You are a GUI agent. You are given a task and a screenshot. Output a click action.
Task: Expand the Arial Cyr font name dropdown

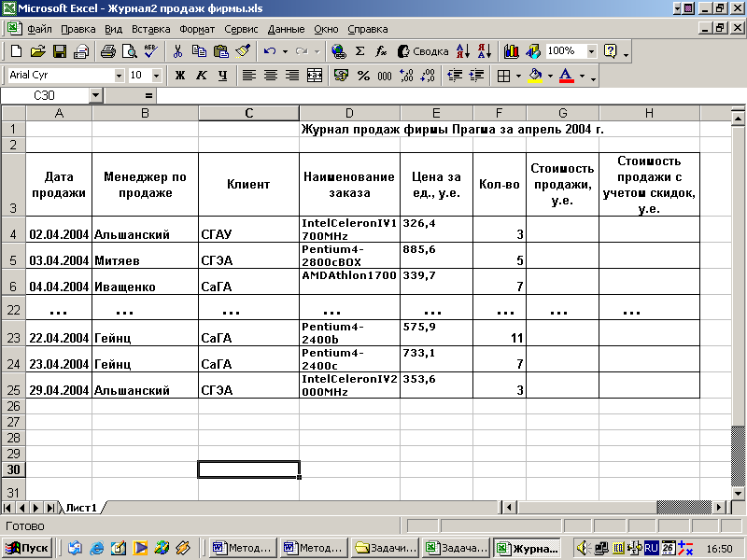(119, 76)
